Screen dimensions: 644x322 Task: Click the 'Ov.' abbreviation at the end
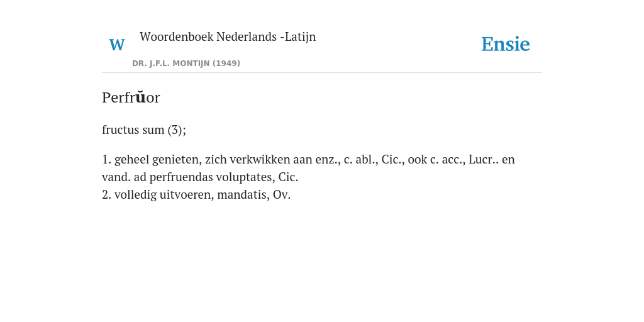[x=282, y=195]
